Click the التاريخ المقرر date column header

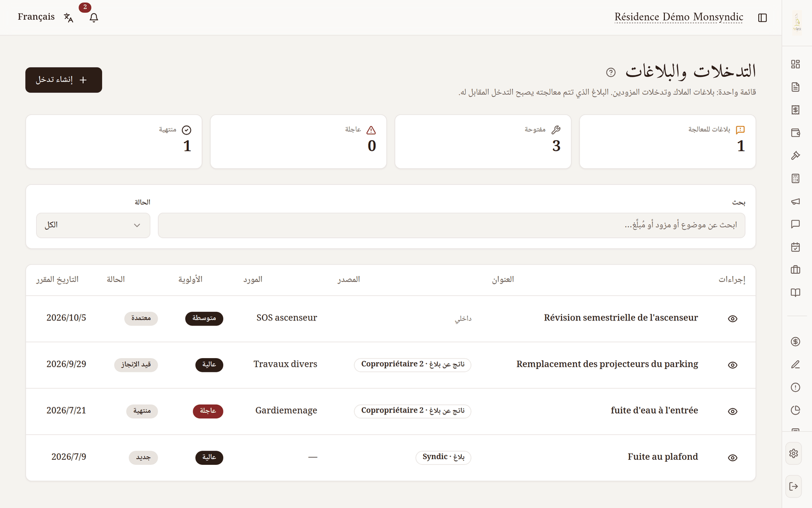point(57,279)
